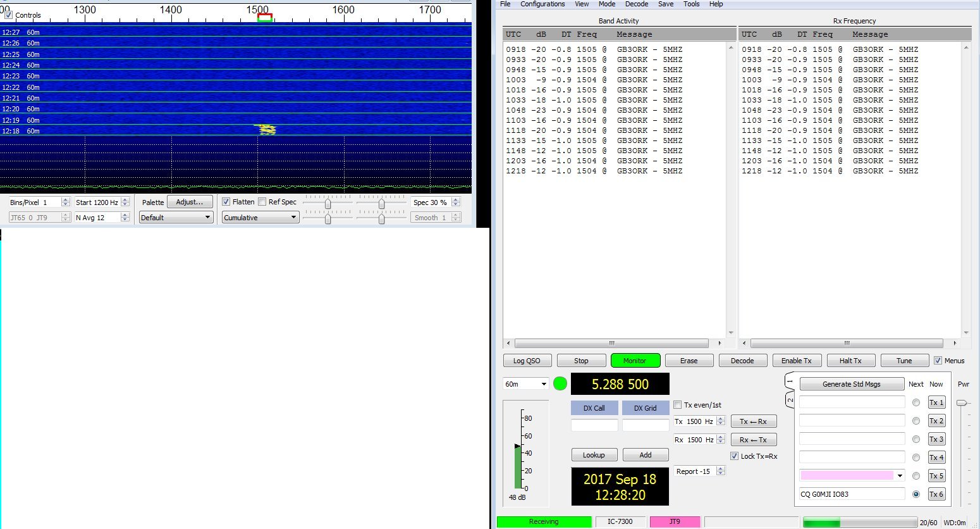Open the Default palette dropdown

(176, 218)
